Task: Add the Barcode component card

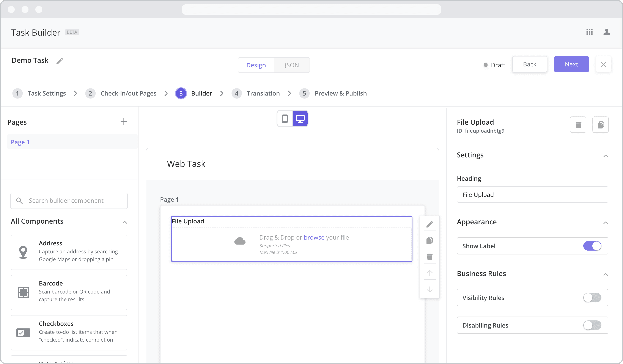Action: pyautogui.click(x=69, y=293)
